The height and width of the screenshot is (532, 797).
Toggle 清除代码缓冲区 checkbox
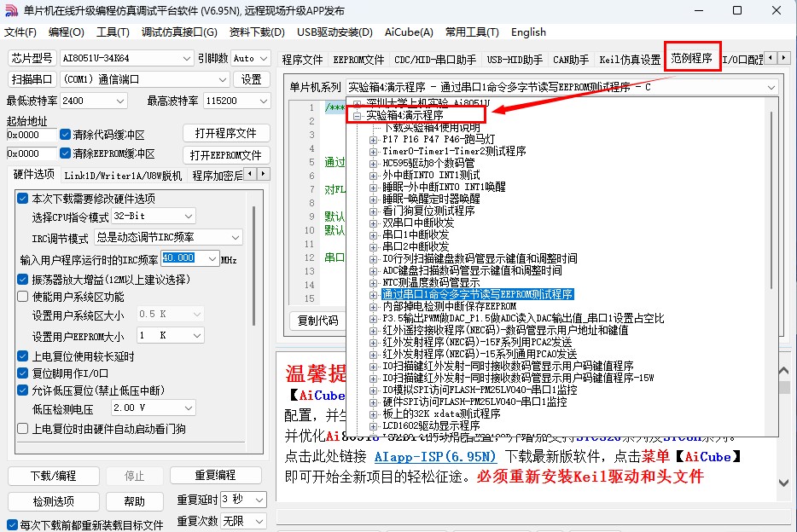[65, 135]
